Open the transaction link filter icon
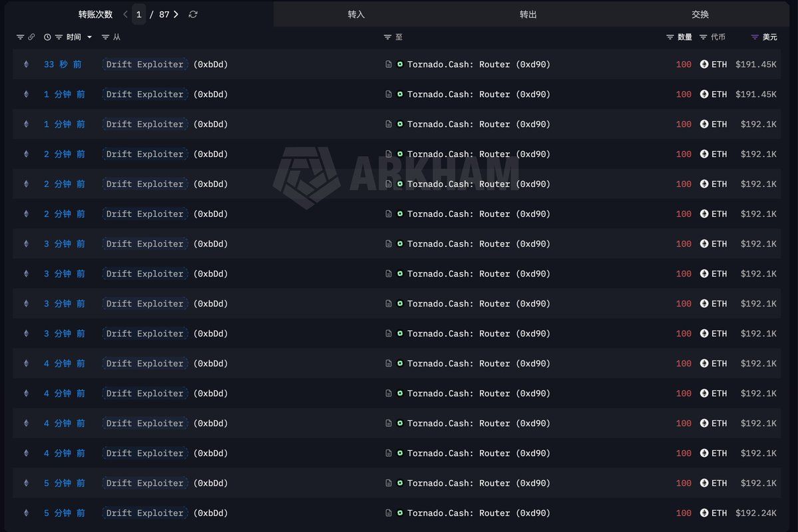The image size is (798, 532). pos(21,37)
